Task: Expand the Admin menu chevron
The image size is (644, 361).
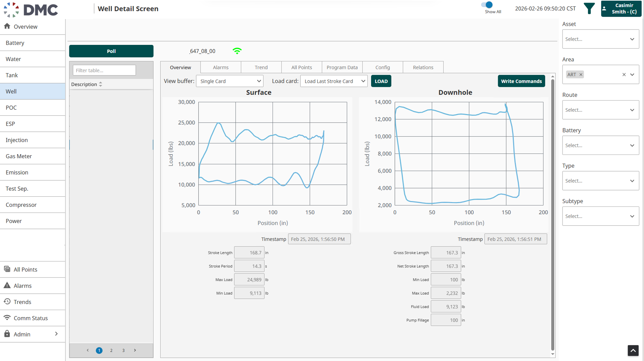Action: coord(56,334)
